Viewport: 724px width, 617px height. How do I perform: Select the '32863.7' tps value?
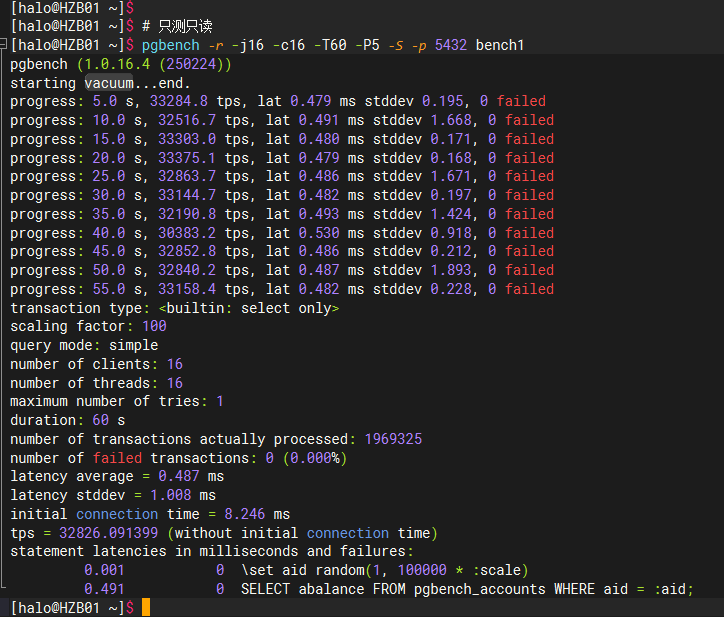187,176
